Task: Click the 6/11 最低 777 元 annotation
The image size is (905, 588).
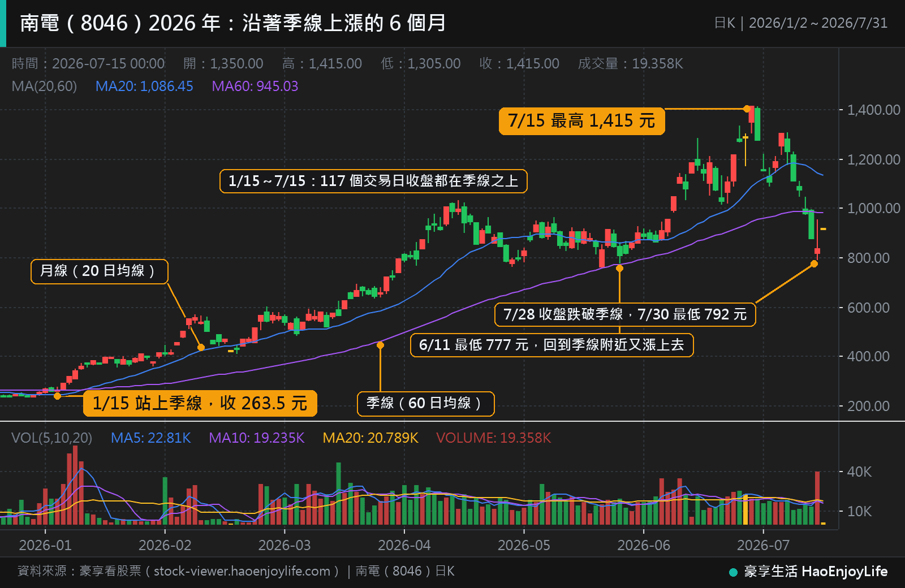Action: 551,345
